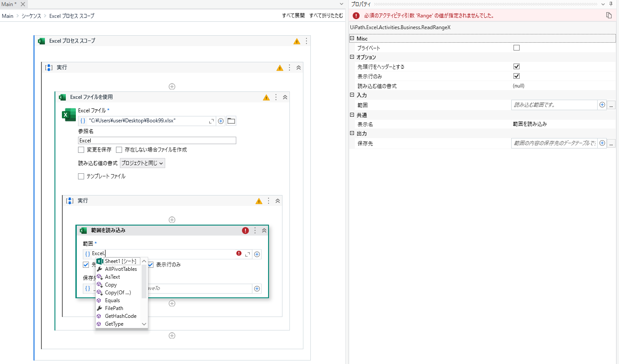Screen dimensions: 619x364
Task: Click the Excel icon on Excel プロセス スコープ header
Action: (41, 41)
